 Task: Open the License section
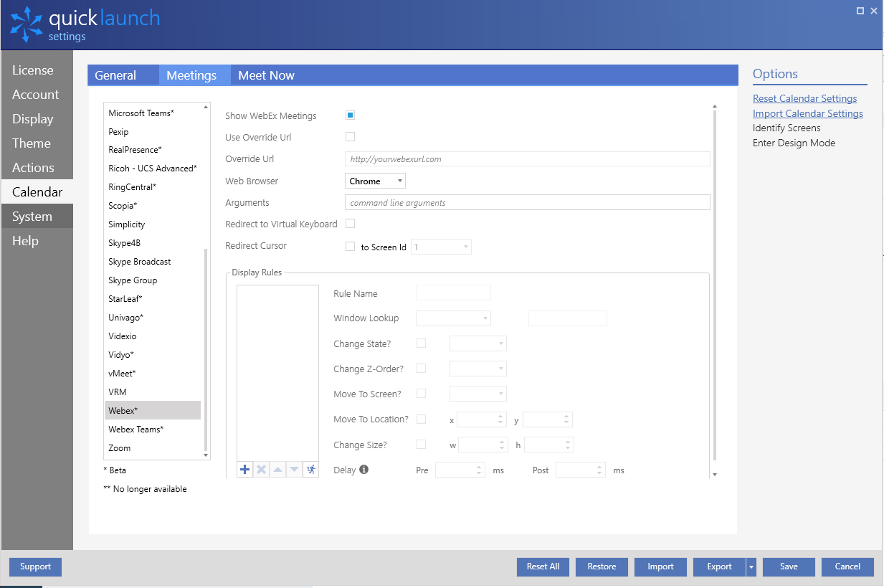(x=37, y=70)
